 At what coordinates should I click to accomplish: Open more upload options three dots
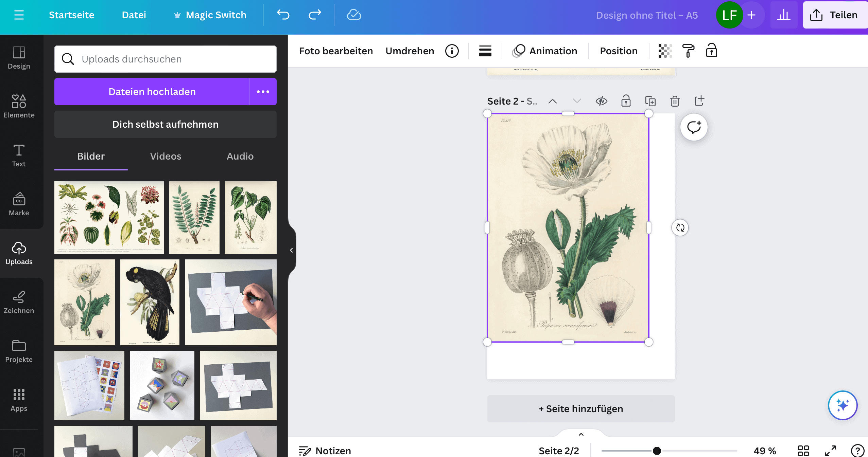point(263,92)
